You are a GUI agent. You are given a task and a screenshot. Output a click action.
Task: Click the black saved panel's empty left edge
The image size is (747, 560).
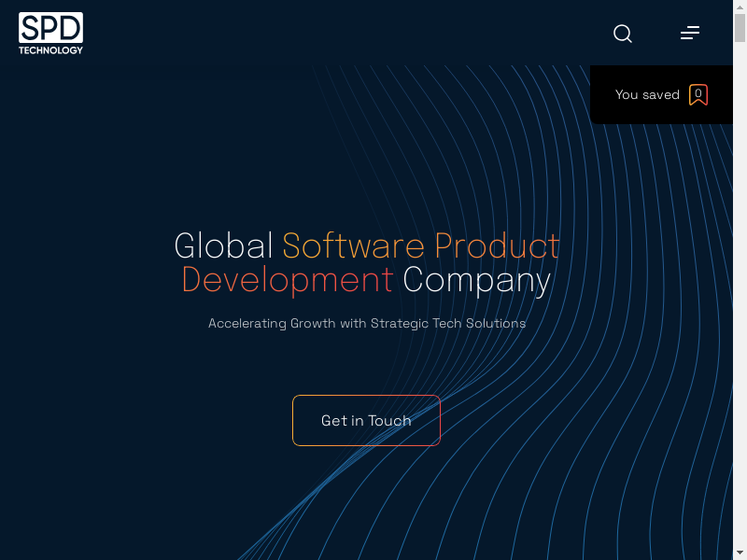[x=599, y=94]
